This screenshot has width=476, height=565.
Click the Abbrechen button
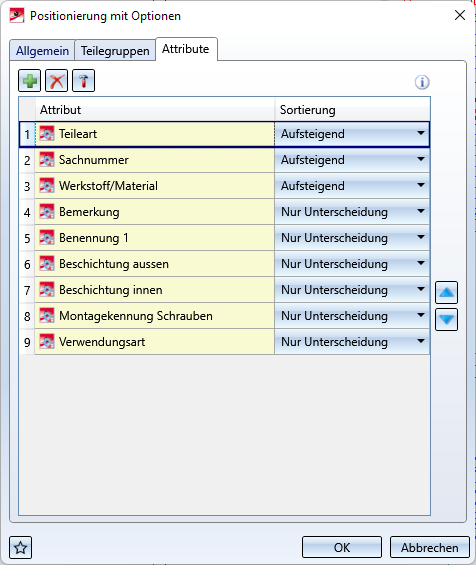pyautogui.click(x=430, y=547)
